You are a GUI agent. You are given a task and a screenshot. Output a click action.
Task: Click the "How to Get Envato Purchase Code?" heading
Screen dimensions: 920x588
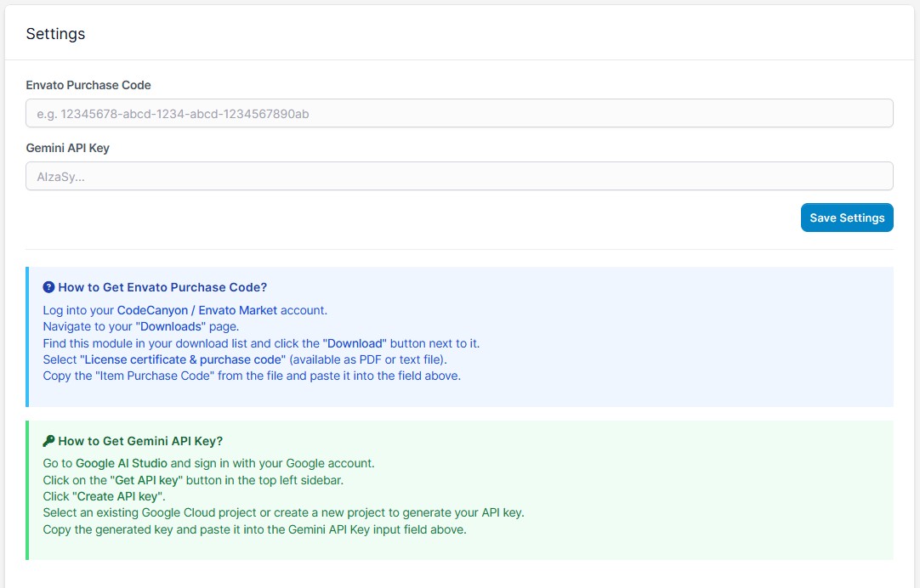click(162, 287)
